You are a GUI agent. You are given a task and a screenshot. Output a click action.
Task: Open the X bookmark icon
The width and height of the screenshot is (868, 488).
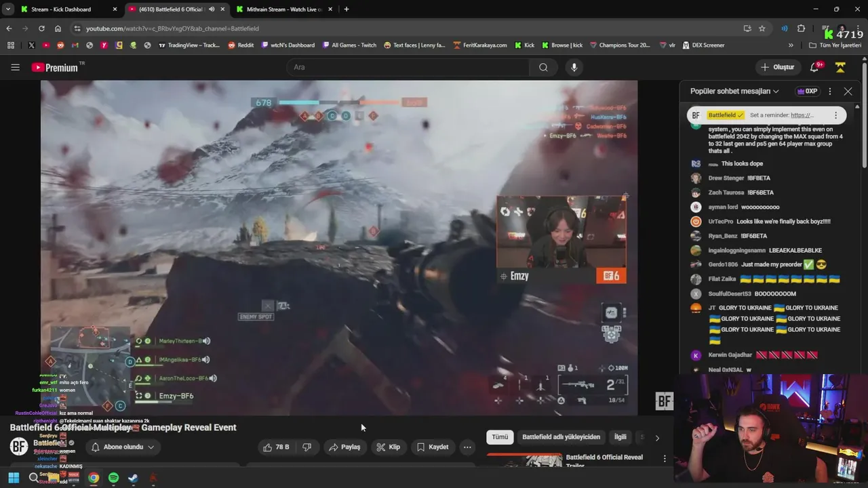click(x=31, y=45)
